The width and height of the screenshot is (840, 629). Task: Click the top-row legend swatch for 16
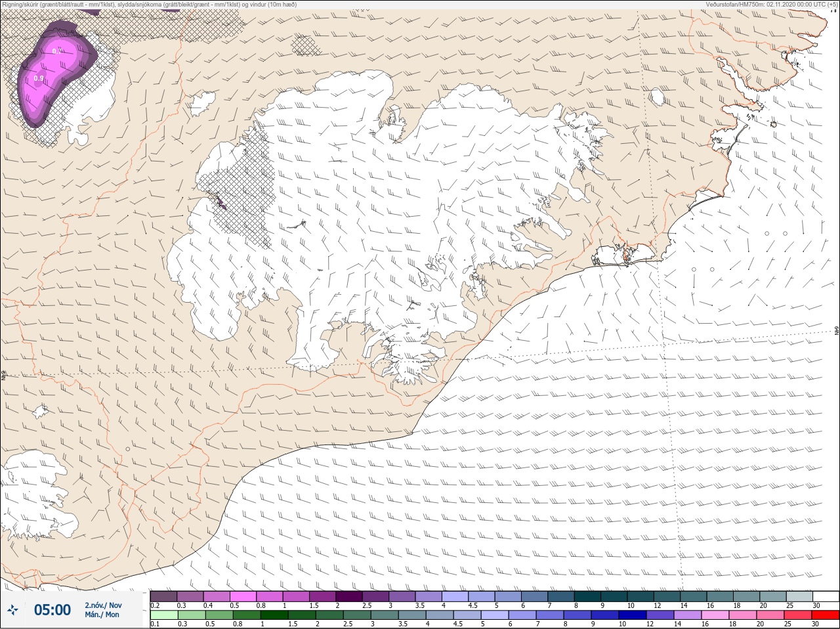[x=720, y=596]
